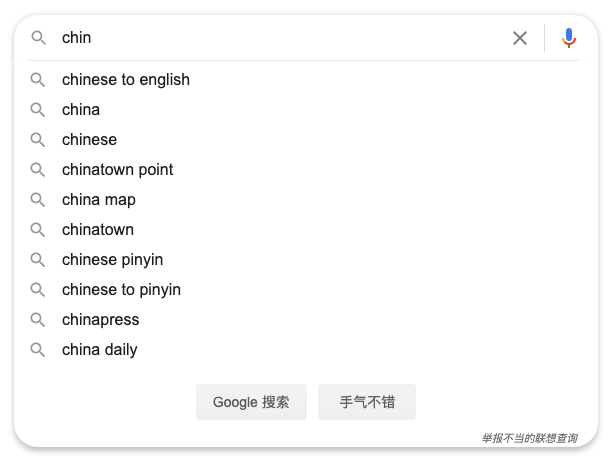Click the search icon beside 'chinatown point'

pyautogui.click(x=38, y=170)
